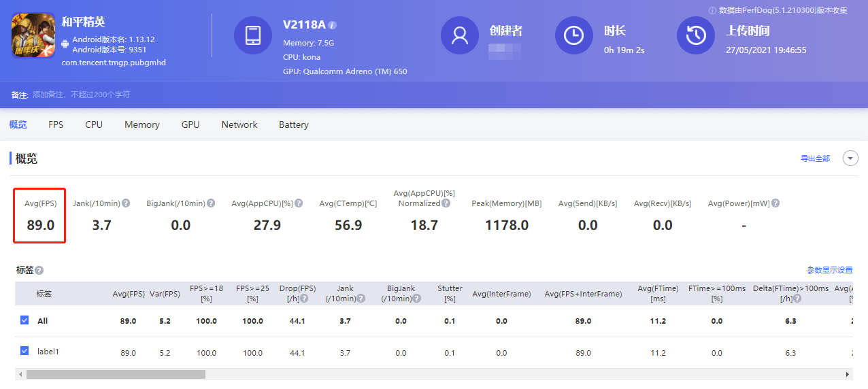Click the scrollbar right arrow
This screenshot has height=389, width=868.
click(x=848, y=374)
